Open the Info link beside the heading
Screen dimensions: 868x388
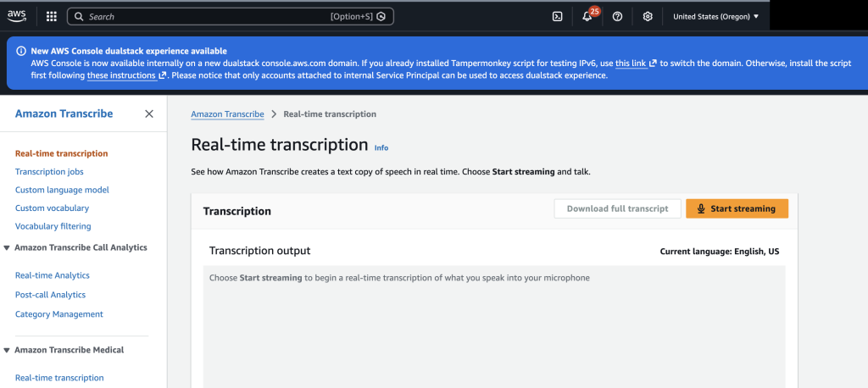coord(381,147)
